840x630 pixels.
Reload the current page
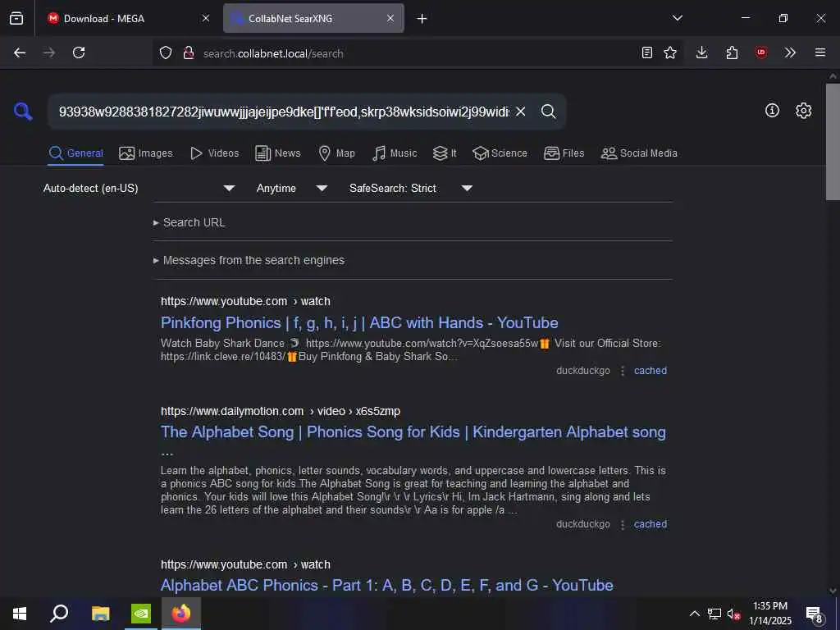coord(79,52)
